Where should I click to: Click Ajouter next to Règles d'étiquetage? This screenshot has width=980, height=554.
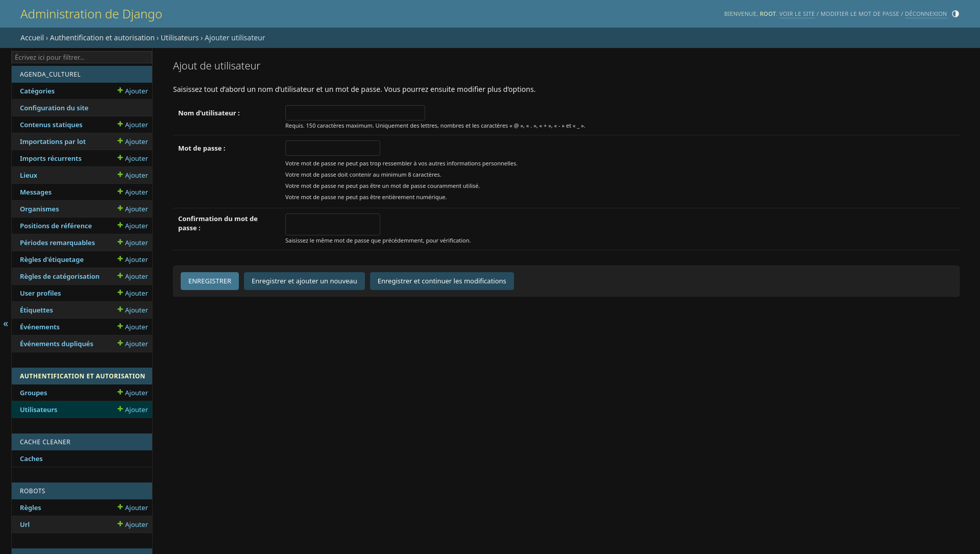point(133,259)
